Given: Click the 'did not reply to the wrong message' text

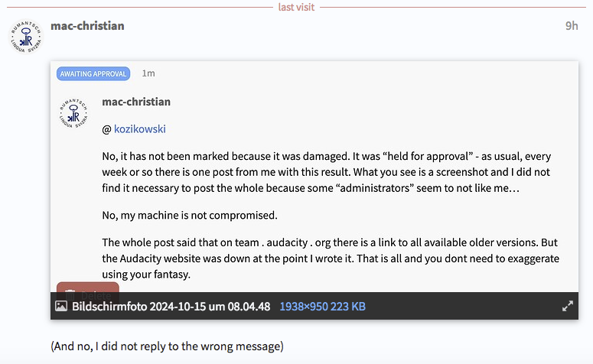Looking at the screenshot, I should coord(167,346).
